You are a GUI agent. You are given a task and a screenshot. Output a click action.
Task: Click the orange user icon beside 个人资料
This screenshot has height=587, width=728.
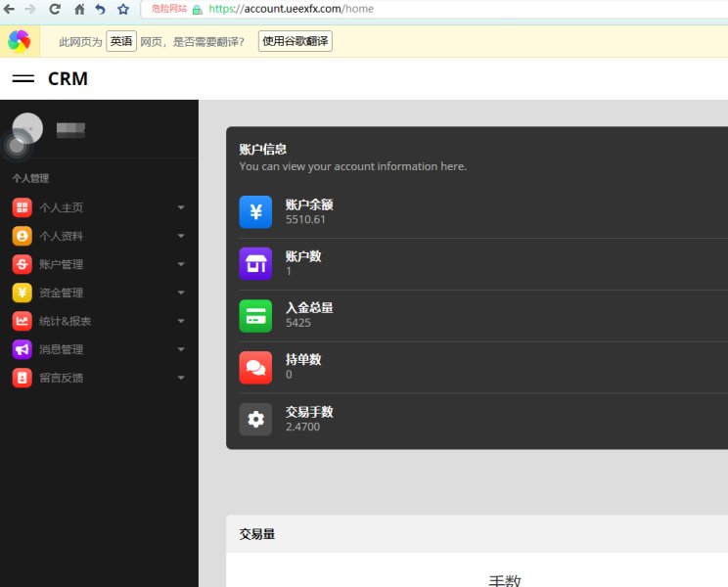click(22, 236)
